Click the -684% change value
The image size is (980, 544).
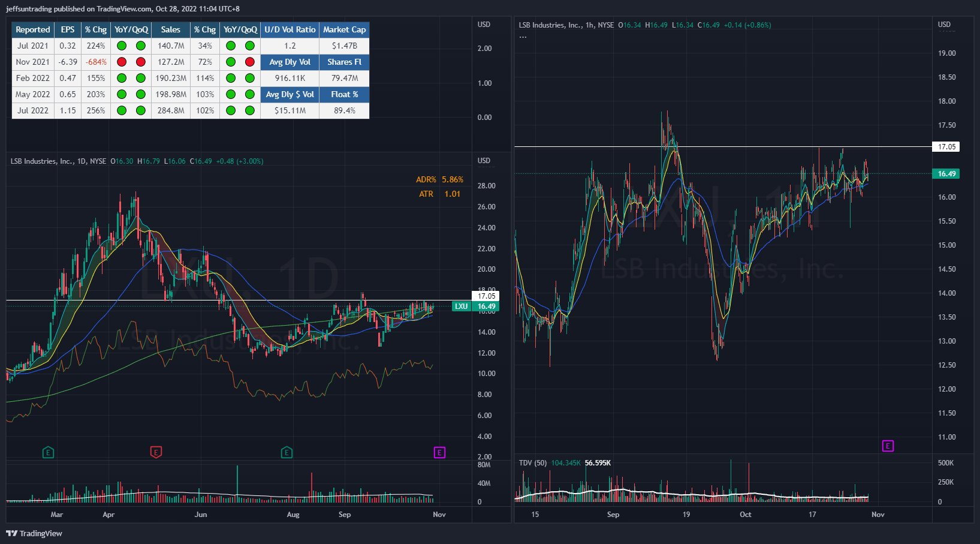(x=96, y=62)
